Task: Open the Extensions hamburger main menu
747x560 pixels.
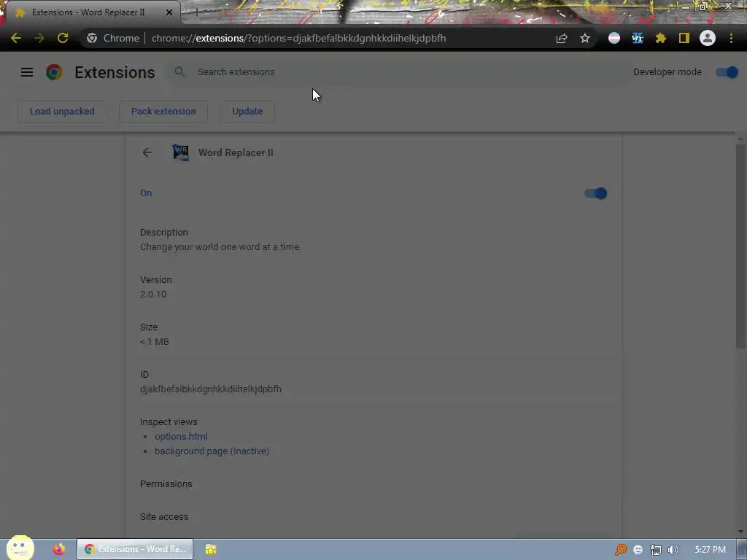Action: (x=27, y=72)
